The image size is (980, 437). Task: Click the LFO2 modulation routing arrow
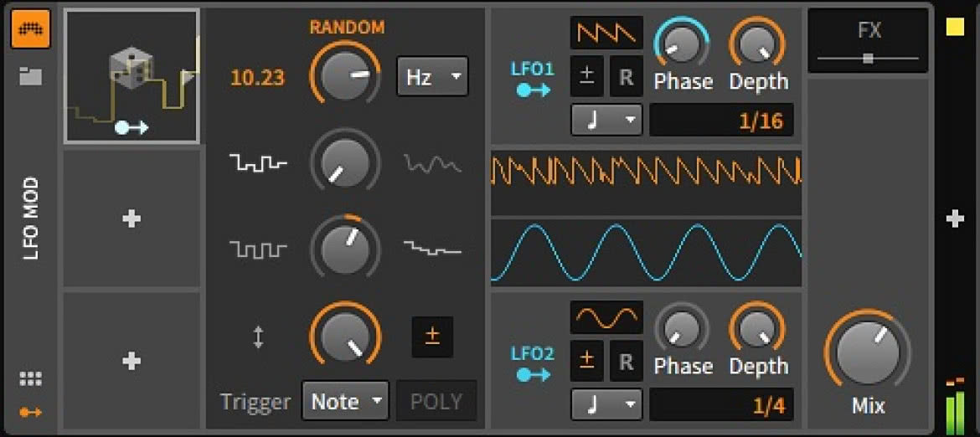pyautogui.click(x=533, y=374)
